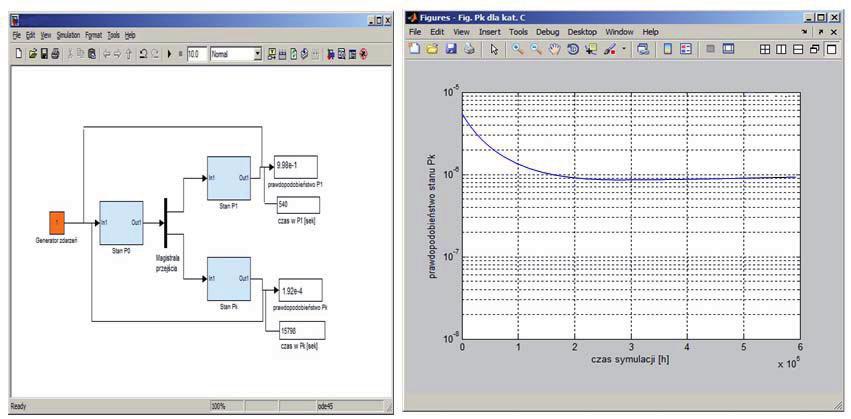Open the Simulink Help menu
Screen dimensions: 851x419
tap(130, 35)
